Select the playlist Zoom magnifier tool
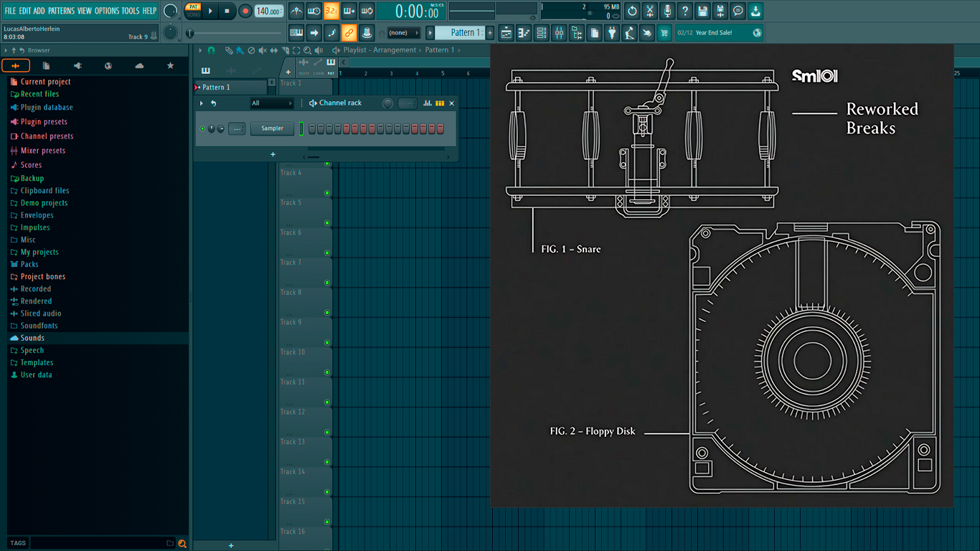This screenshot has height=551, width=980. 307,50
